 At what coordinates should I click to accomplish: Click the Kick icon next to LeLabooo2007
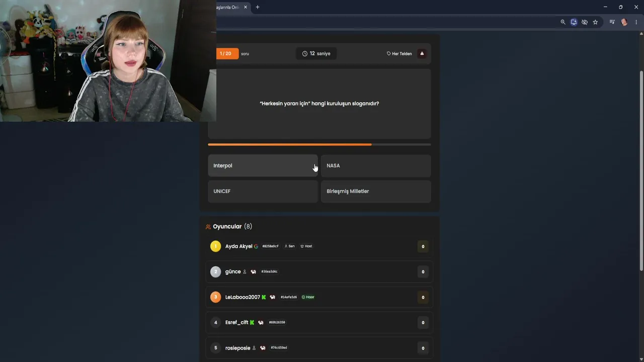264,297
